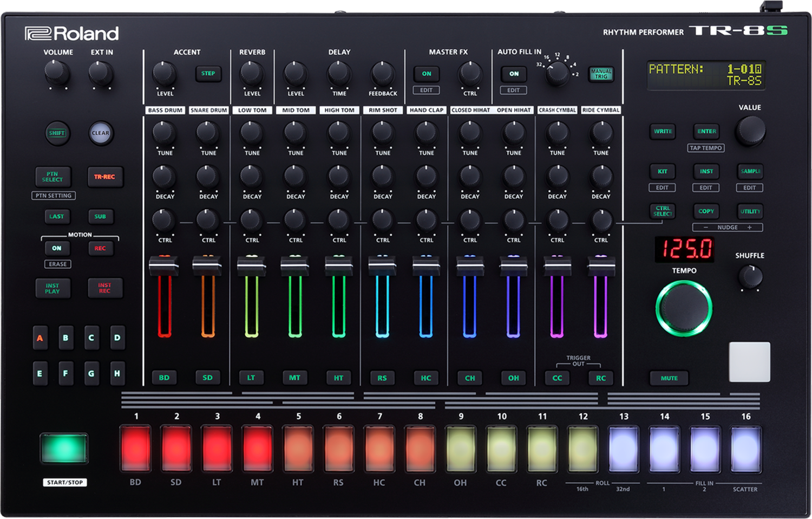Viewport: 812px width, 519px height.
Task: Select the COPY function
Action: tap(706, 211)
